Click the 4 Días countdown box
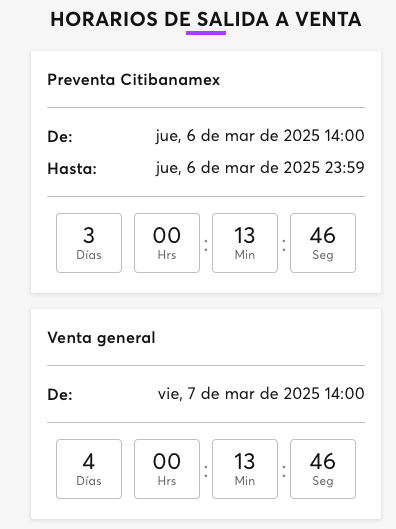Screen dimensions: 396x529 click(x=89, y=469)
